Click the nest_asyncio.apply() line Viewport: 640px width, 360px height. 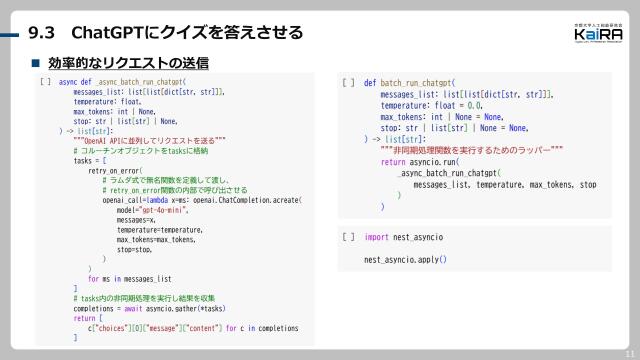coord(405,259)
